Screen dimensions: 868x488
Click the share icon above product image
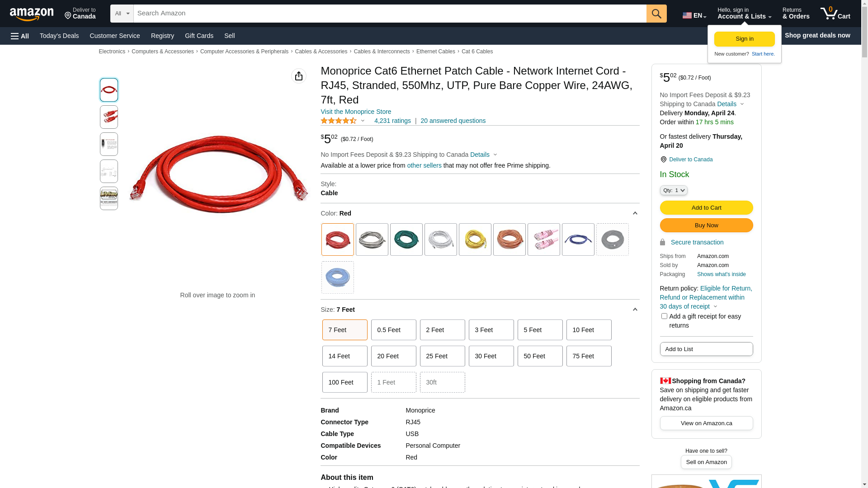(x=298, y=76)
